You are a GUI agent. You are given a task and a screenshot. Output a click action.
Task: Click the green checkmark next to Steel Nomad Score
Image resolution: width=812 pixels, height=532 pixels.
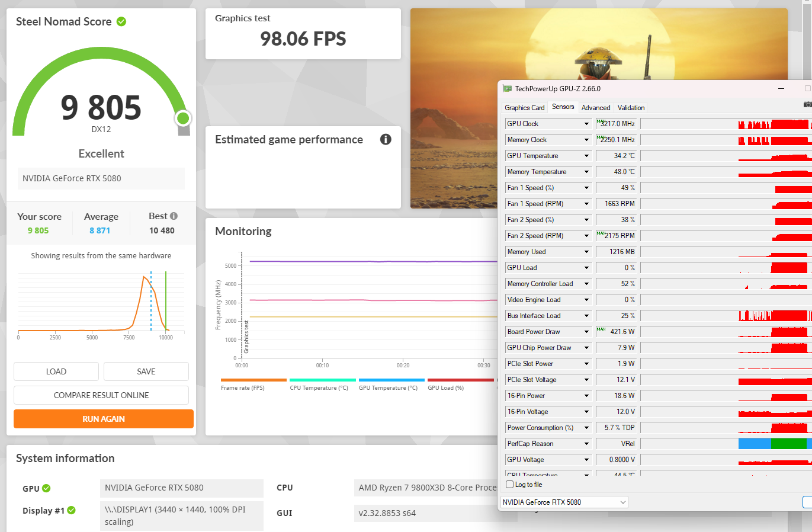click(121, 22)
